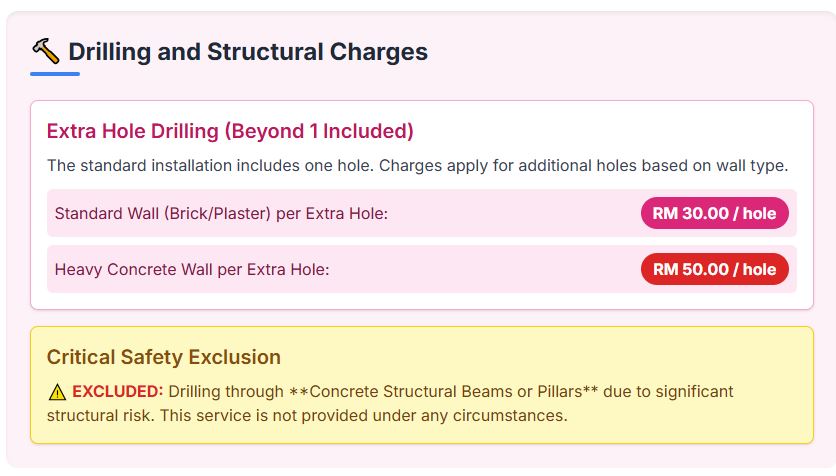Click the yellow warning triangle icon
836x476 pixels.
pyautogui.click(x=57, y=391)
